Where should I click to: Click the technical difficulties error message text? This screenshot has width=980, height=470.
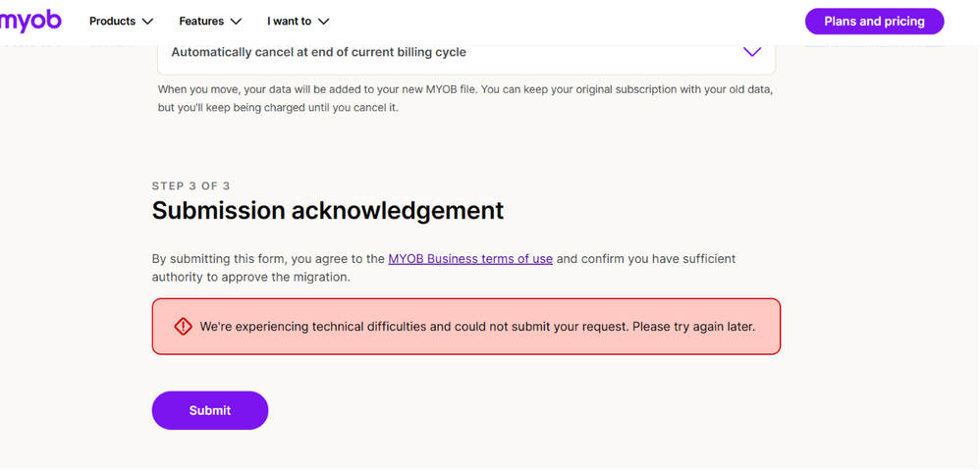[477, 327]
